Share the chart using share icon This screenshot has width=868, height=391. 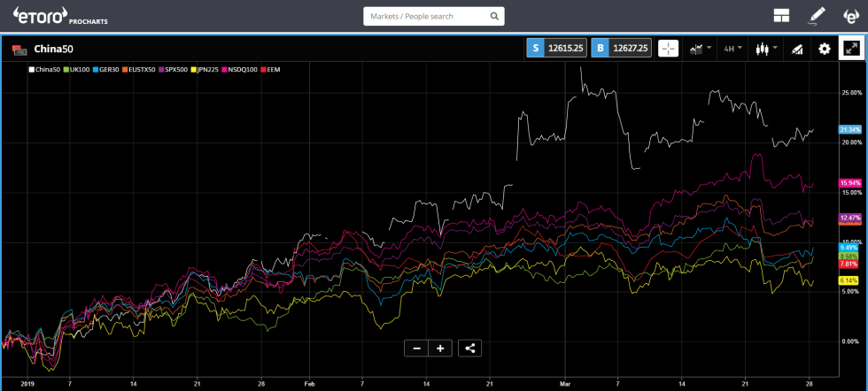470,348
